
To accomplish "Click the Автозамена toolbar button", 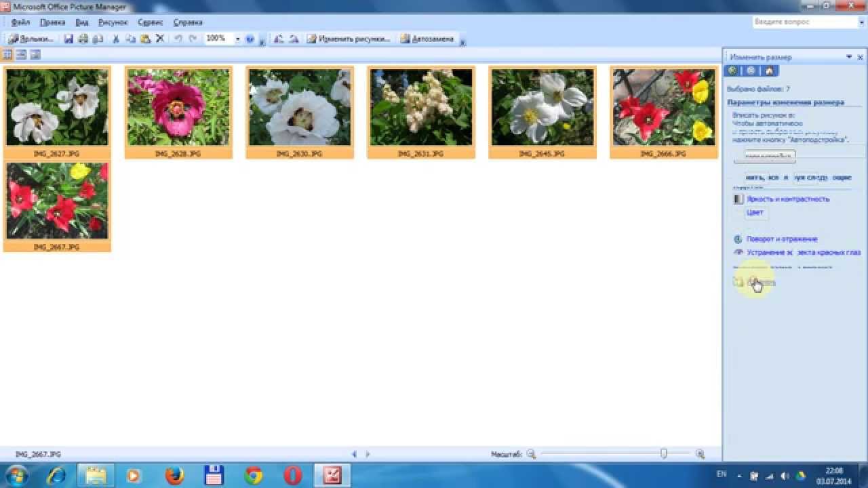I will click(x=427, y=39).
